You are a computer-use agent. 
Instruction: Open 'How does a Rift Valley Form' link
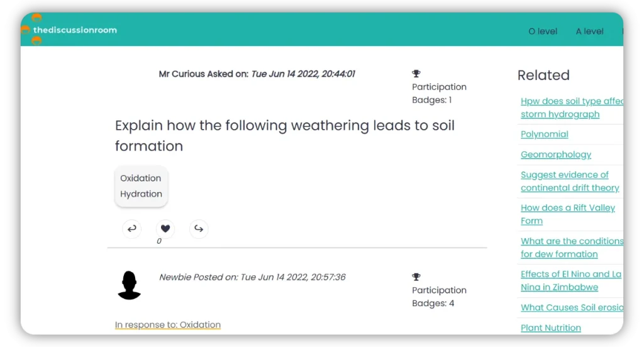click(567, 214)
